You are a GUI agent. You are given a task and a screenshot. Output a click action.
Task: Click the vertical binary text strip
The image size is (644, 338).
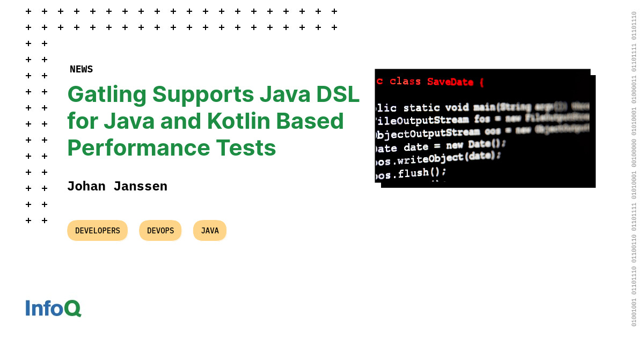tap(634, 169)
